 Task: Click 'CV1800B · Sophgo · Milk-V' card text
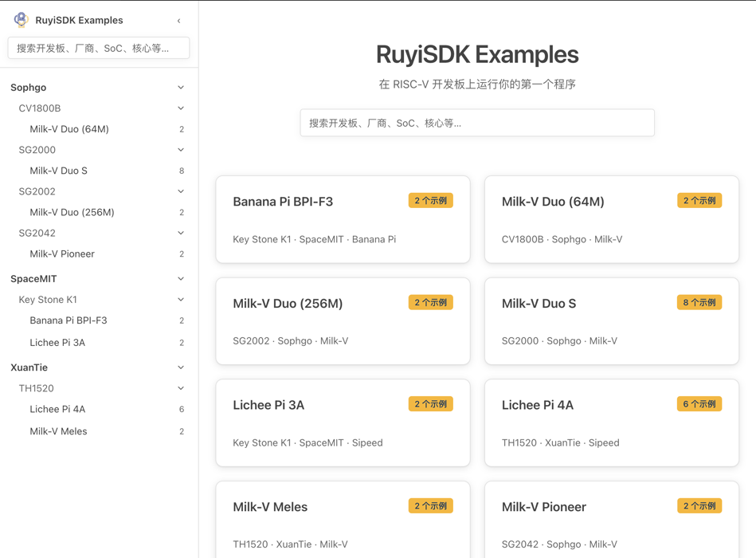(x=562, y=239)
